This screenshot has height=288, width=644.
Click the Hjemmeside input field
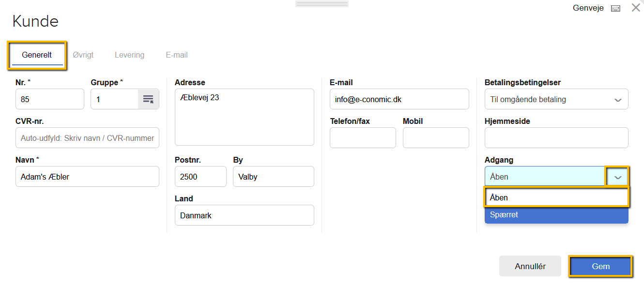pyautogui.click(x=556, y=137)
